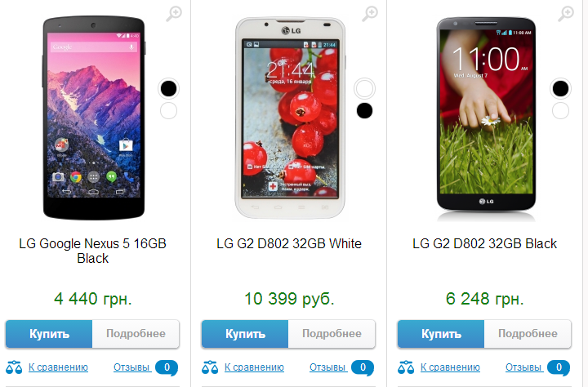Image resolution: width=588 pixels, height=387 pixels.
Task: Select white color swatch for LG G2 Black
Action: coord(560,111)
